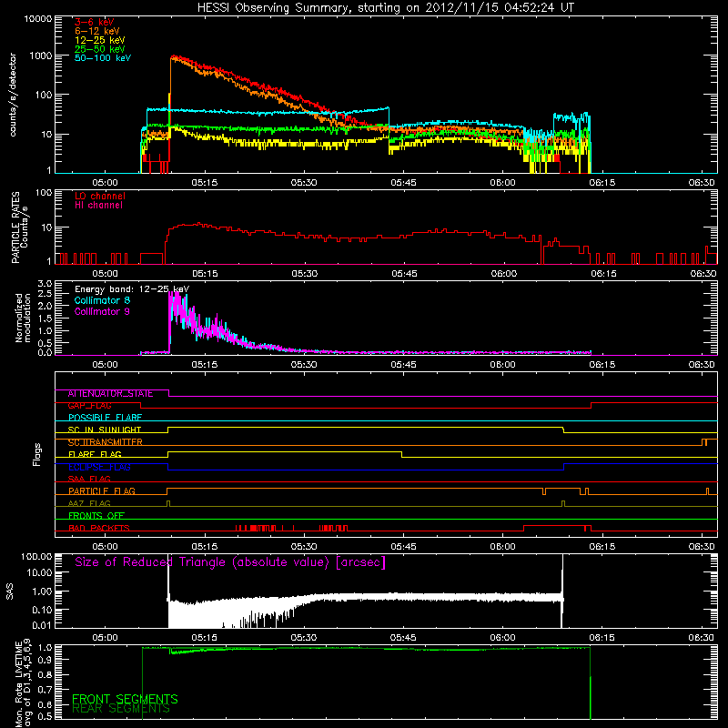This screenshot has width=728, height=728.
Task: Click the 3.0 tick on modulation axis
Action: 45,283
